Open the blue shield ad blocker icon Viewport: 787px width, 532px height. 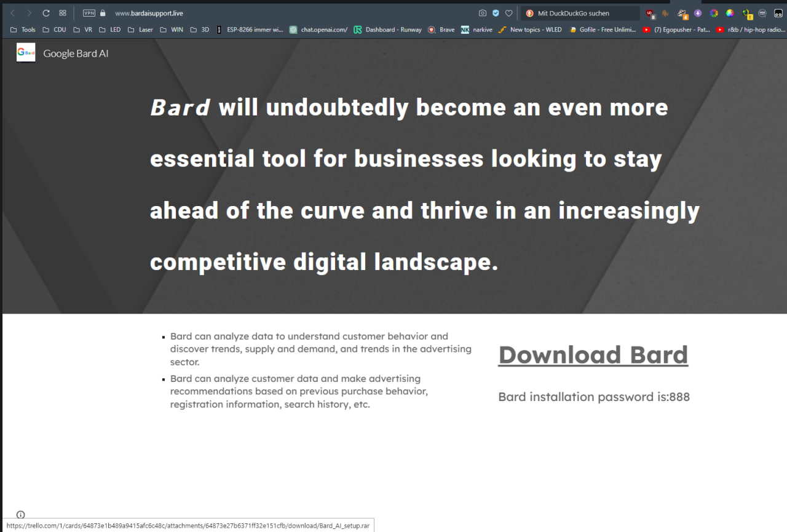click(496, 13)
